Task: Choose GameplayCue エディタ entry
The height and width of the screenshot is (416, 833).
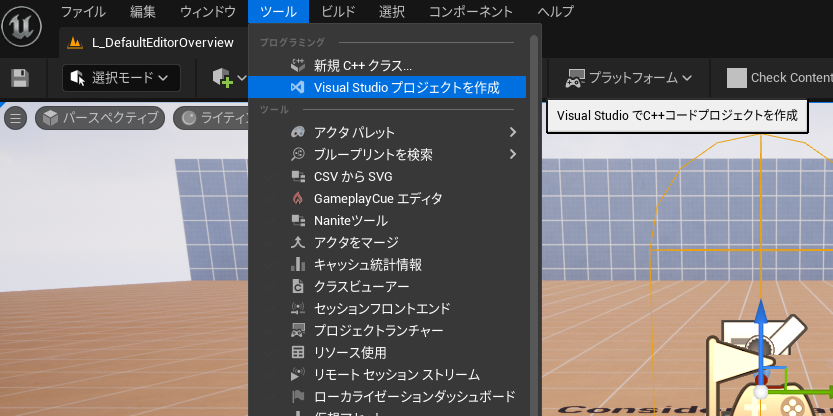Action: [387, 198]
